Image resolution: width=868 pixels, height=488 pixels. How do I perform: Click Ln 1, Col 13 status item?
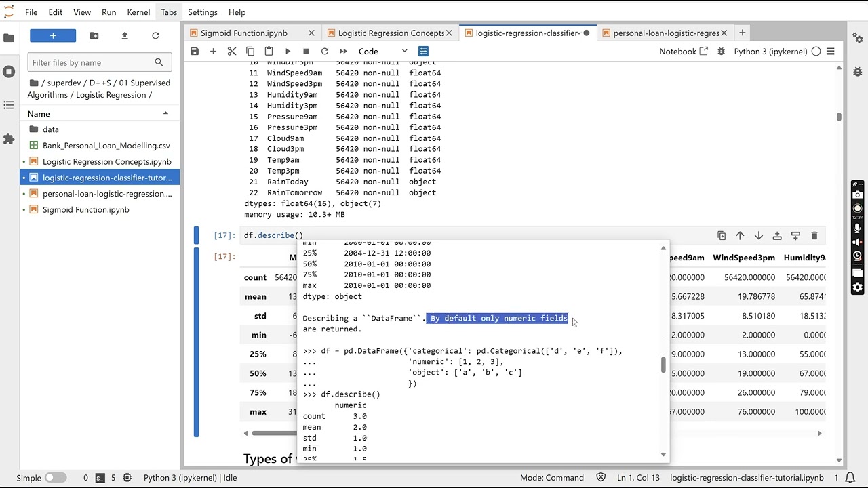638,478
